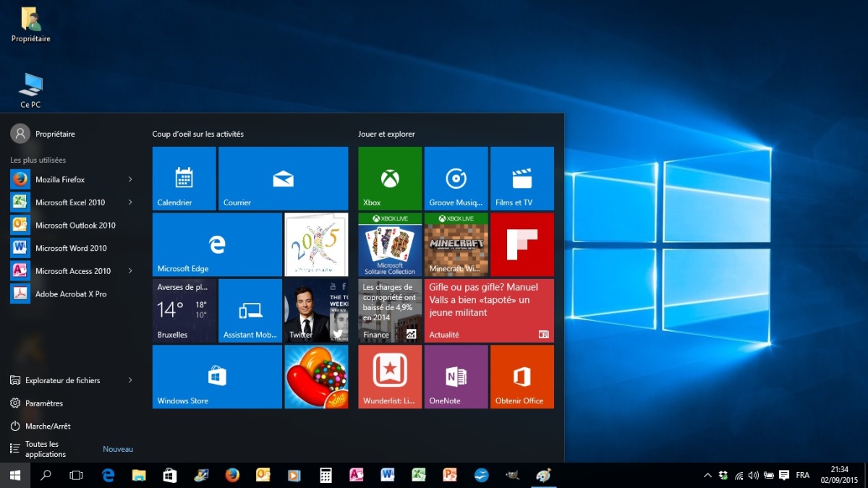Open the Propriétaire user account menu

(43, 134)
